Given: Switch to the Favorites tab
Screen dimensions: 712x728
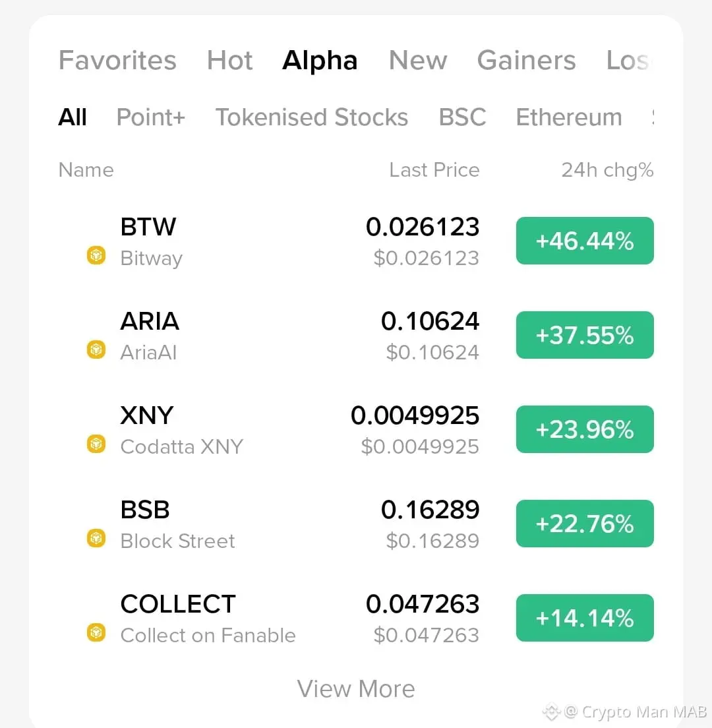Looking at the screenshot, I should 117,61.
